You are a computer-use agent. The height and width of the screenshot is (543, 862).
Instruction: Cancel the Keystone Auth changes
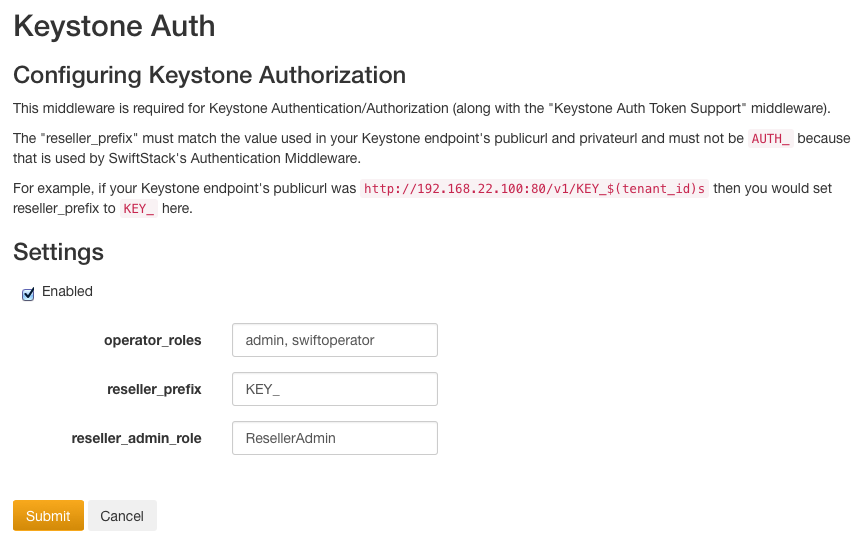(122, 516)
